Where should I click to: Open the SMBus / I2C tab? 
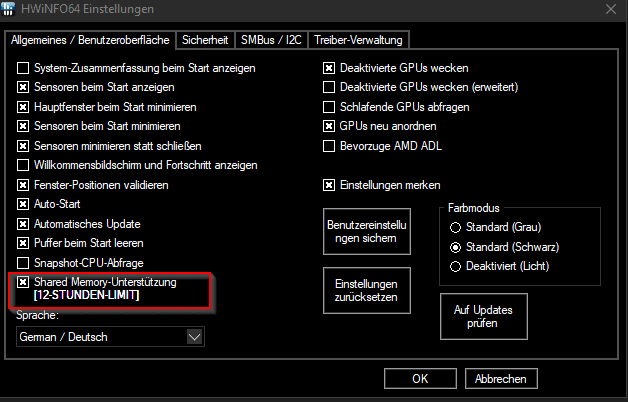click(271, 40)
